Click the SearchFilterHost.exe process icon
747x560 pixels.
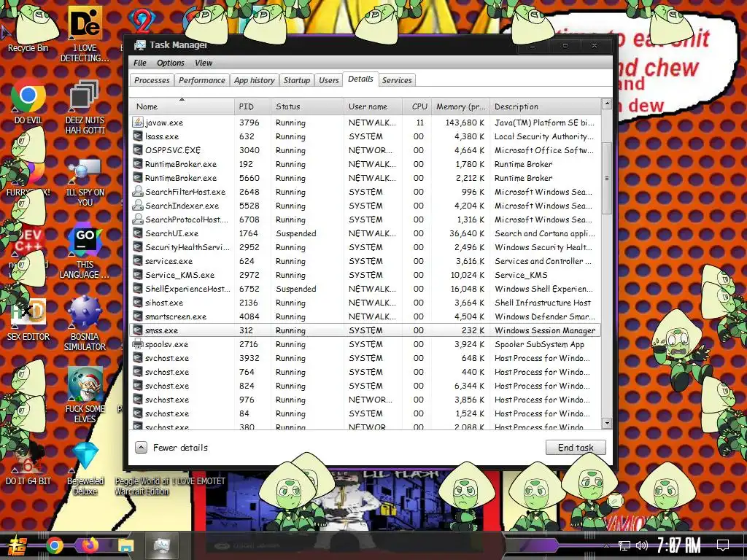coord(138,192)
